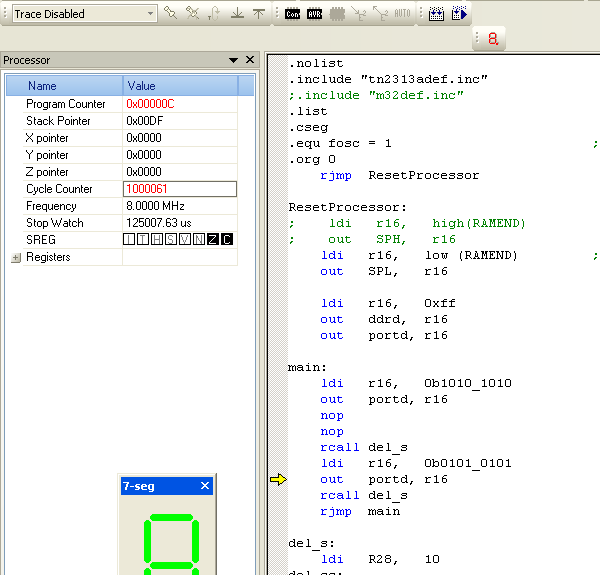Screen dimensions: 600x575
Task: Expand the Registers tree node
Action: tap(15, 257)
